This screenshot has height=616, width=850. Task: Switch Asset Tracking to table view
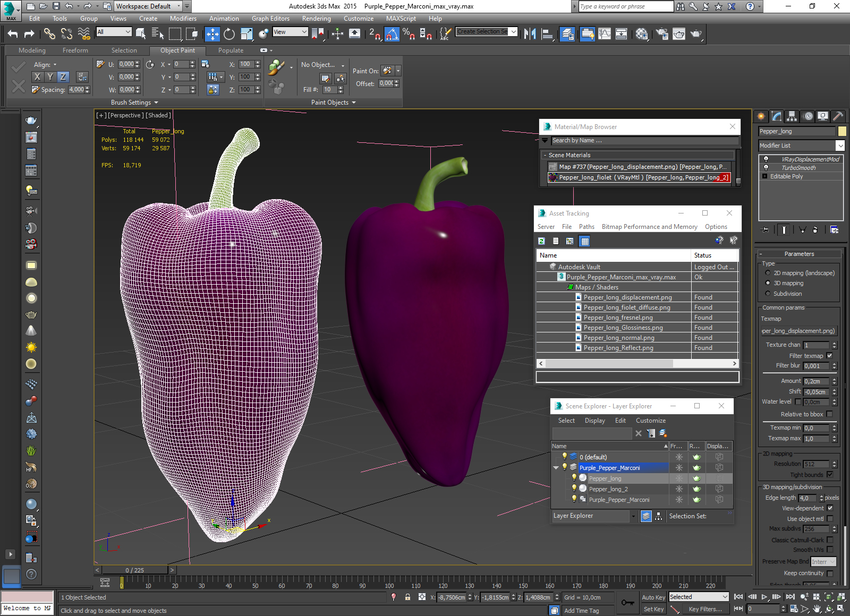point(584,241)
